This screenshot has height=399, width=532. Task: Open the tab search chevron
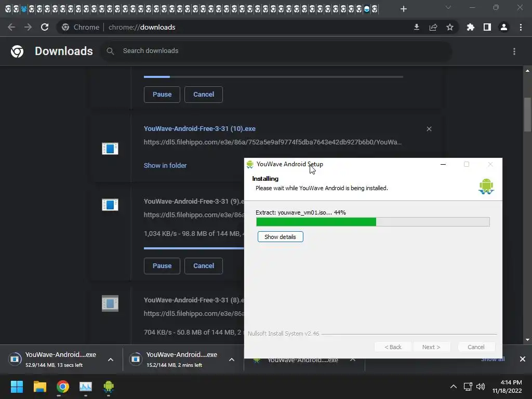click(x=448, y=7)
